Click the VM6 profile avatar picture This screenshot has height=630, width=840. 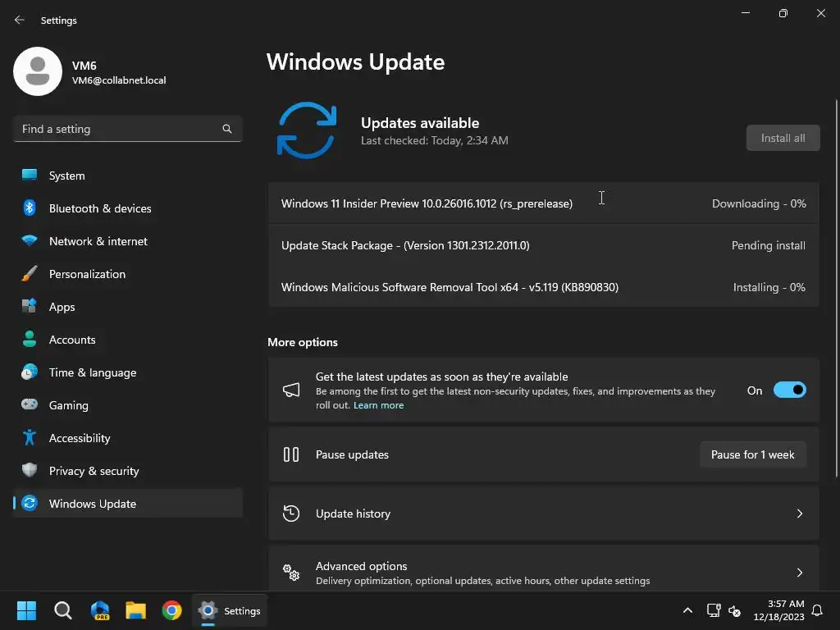point(38,71)
